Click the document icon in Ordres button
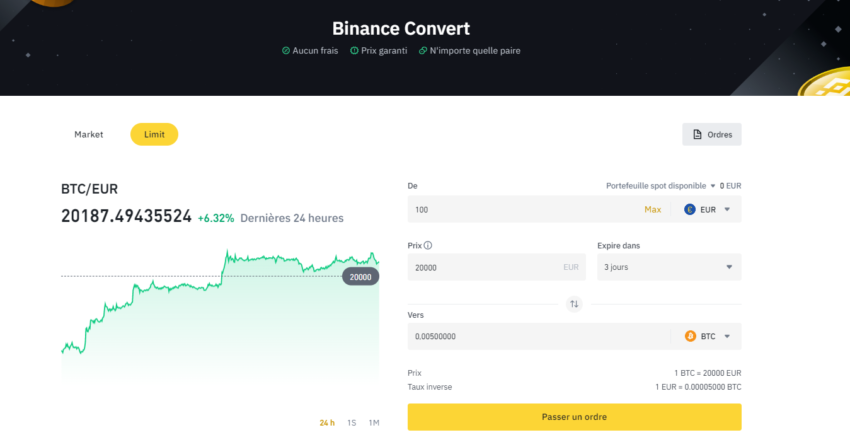Viewport: 850px width, 447px height. pos(696,134)
